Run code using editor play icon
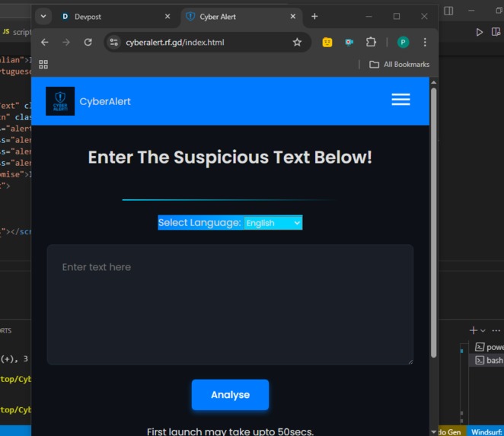This screenshot has width=504, height=436. click(x=479, y=32)
